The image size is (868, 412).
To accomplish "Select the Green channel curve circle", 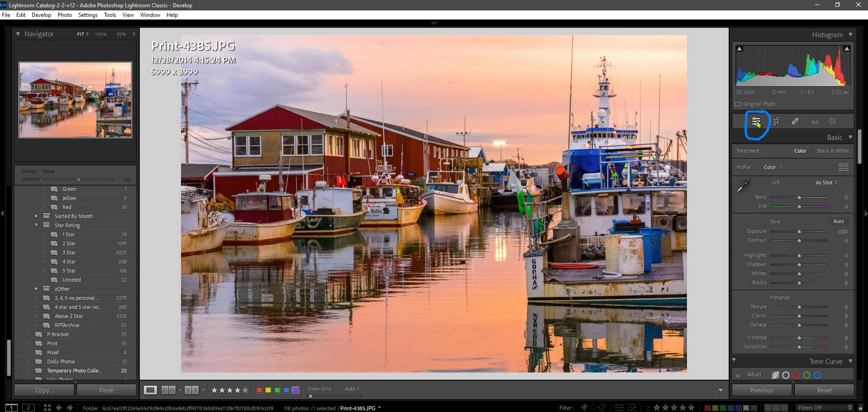I will tap(807, 375).
